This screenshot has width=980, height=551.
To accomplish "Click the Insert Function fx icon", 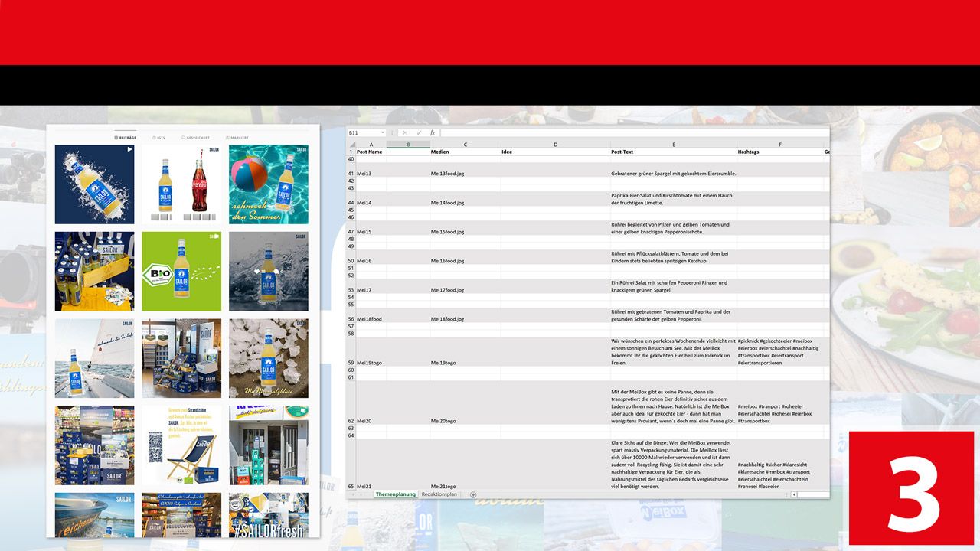I will coord(433,133).
